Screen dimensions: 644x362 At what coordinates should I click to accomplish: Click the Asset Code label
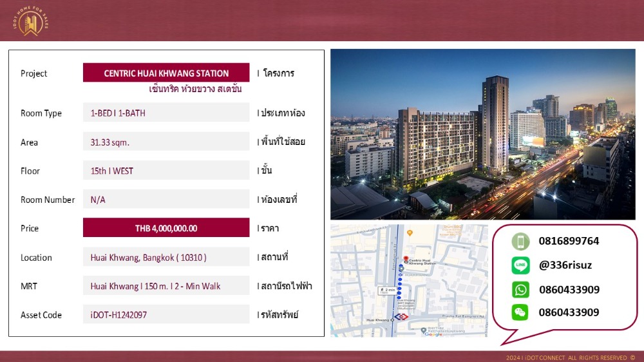41,315
